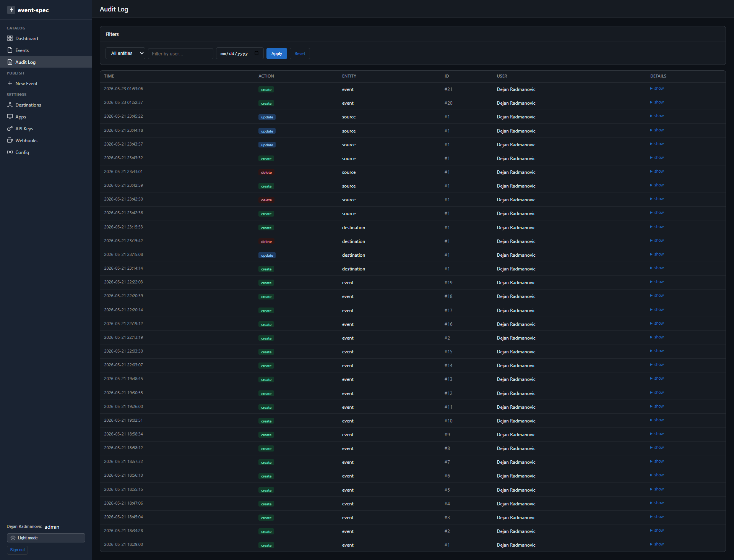
Task: Click the ID #13 cell
Action: 448,379
